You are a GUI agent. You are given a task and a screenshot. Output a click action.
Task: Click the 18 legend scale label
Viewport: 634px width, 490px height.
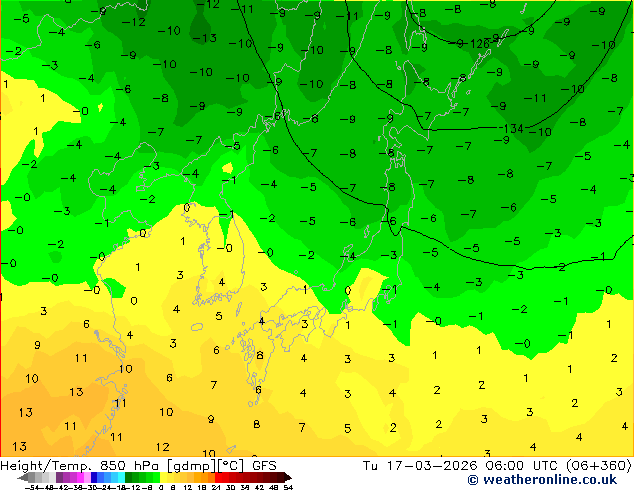tap(201, 487)
